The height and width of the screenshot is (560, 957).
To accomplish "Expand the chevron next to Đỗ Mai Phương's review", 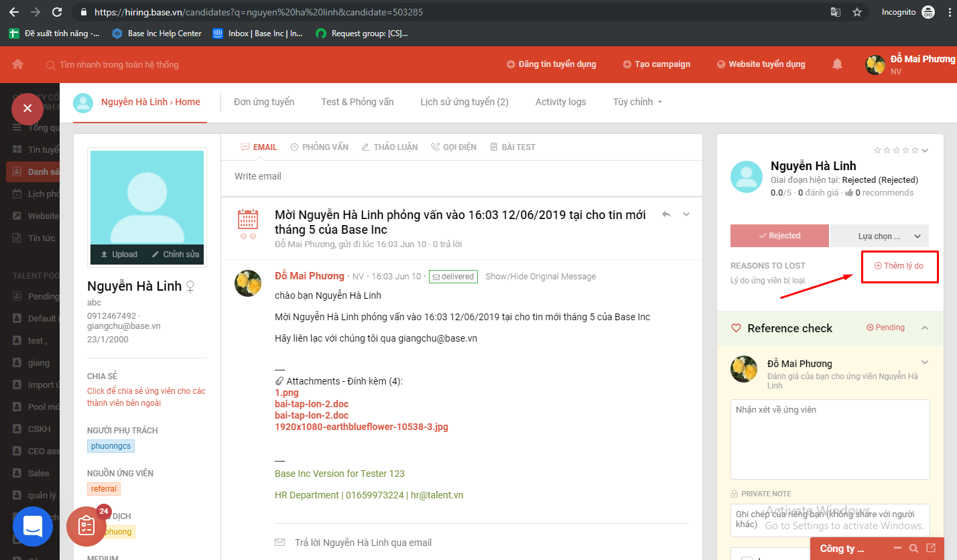I will (x=925, y=362).
